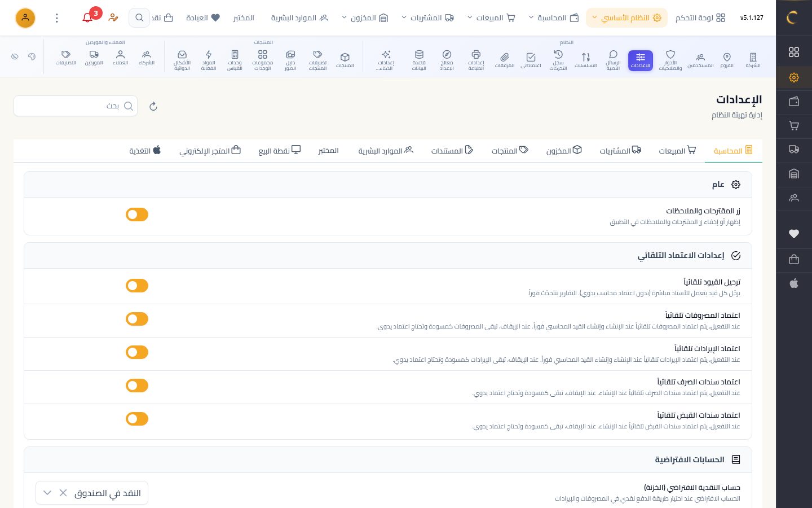812x508 pixels.
Task: Open Print Settings (إعدادات الطباعة)
Action: 476,60
